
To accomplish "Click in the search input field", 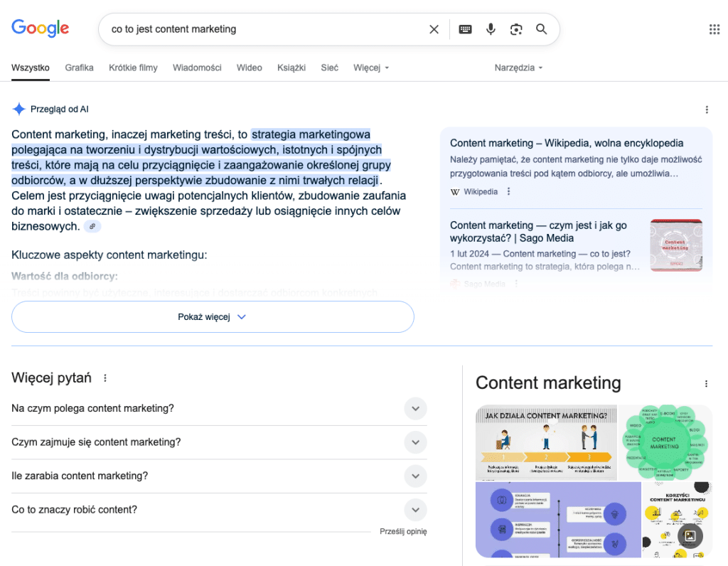I will 264,29.
